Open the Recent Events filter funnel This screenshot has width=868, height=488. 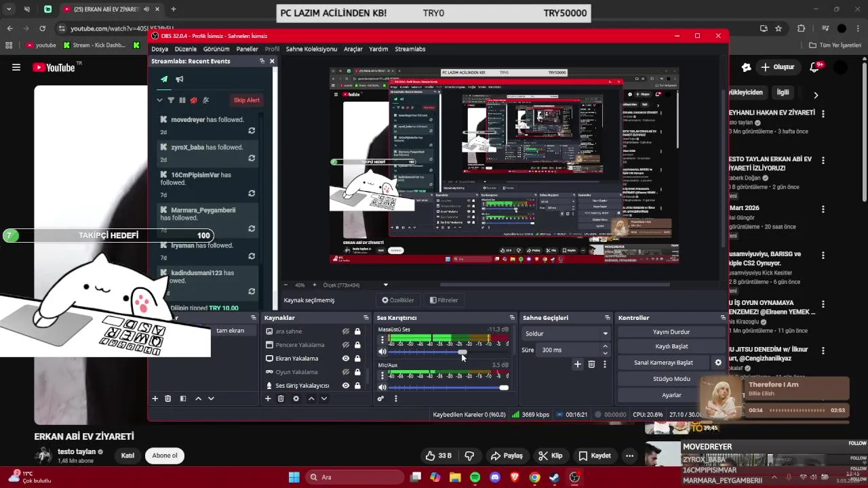tap(171, 100)
